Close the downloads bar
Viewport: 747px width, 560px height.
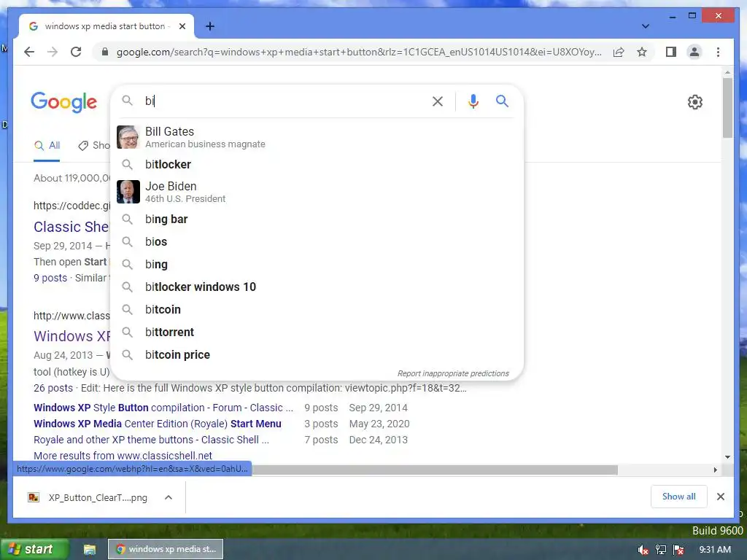[x=720, y=497]
